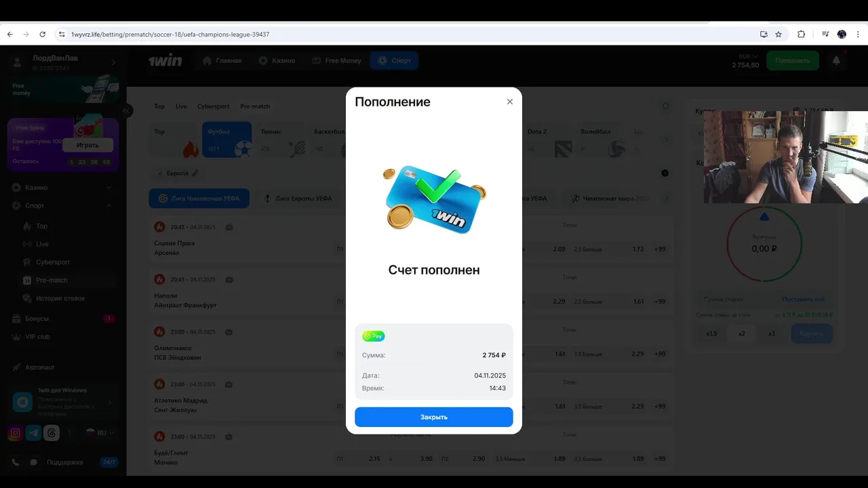
Task: Select the Top sport tile with flame
Action: tap(174, 140)
